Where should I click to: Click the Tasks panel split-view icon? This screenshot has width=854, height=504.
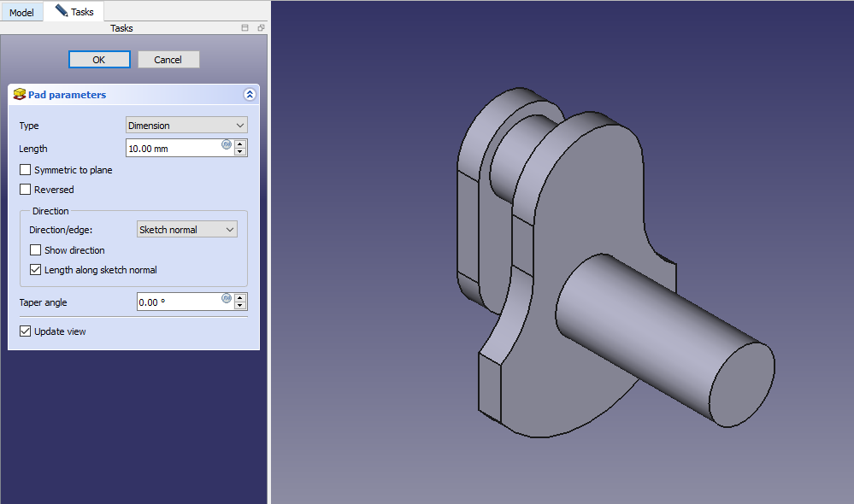(x=245, y=28)
